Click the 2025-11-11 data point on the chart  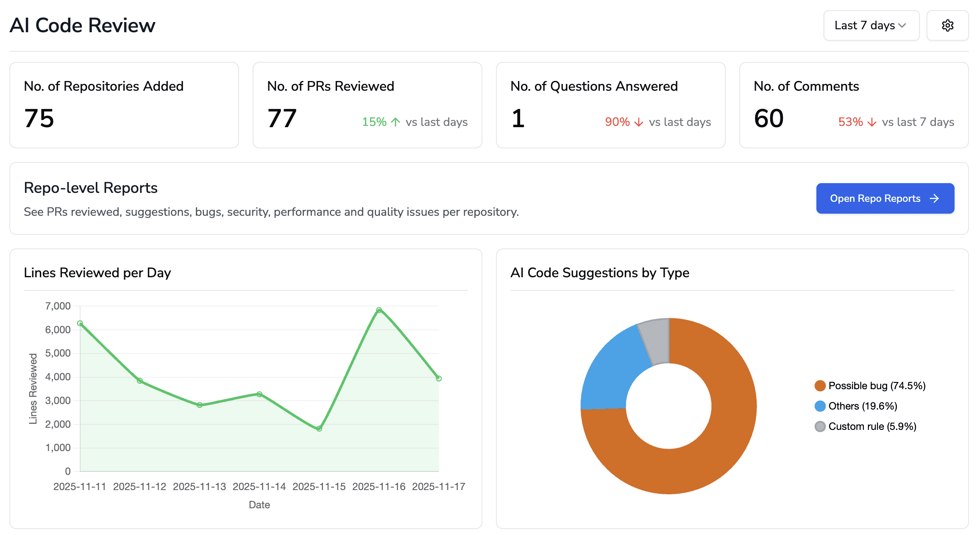(x=80, y=323)
